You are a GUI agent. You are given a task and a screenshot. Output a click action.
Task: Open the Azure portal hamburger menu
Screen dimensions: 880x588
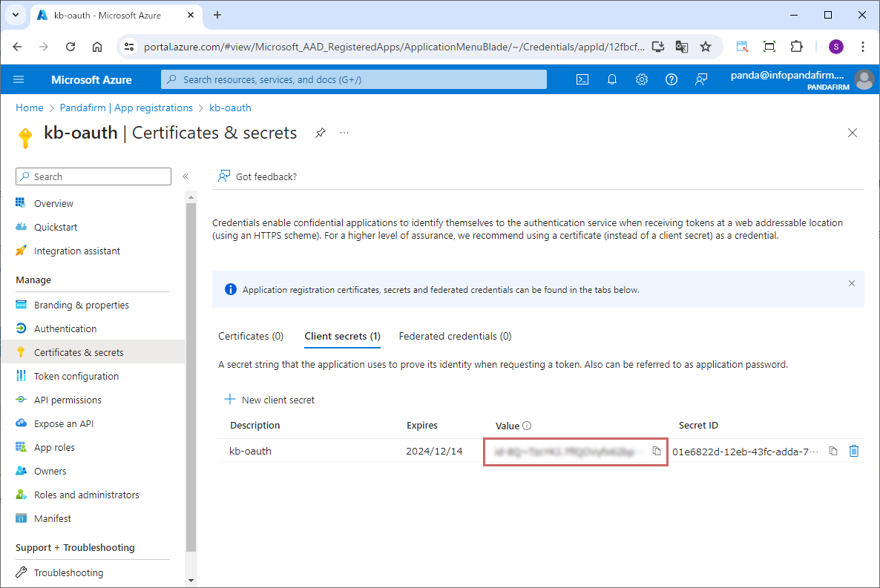coord(19,79)
